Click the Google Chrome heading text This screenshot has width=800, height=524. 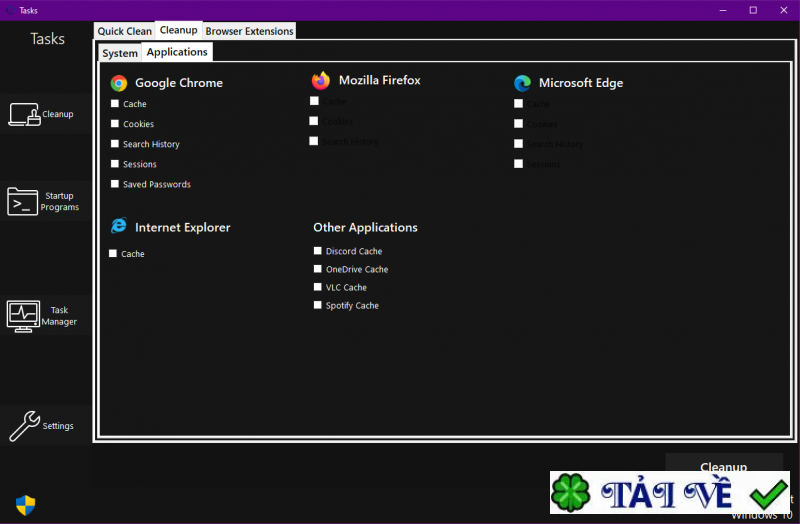[x=179, y=83]
